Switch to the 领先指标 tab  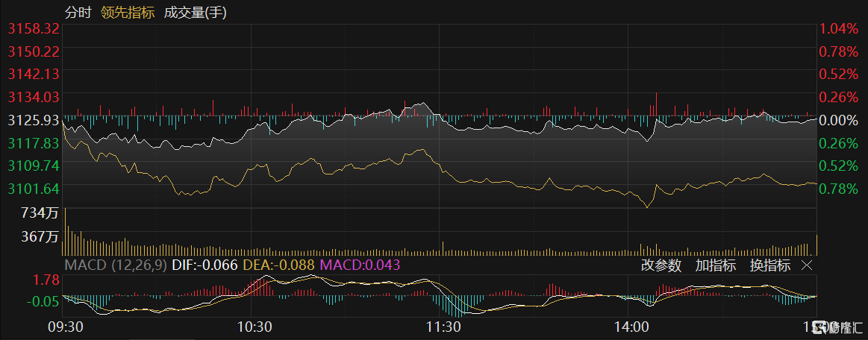coord(127,13)
